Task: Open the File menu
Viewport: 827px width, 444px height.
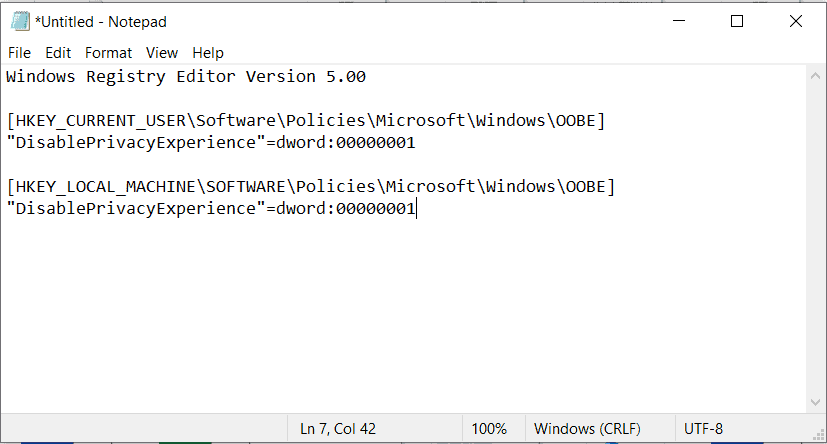Action: pos(19,53)
